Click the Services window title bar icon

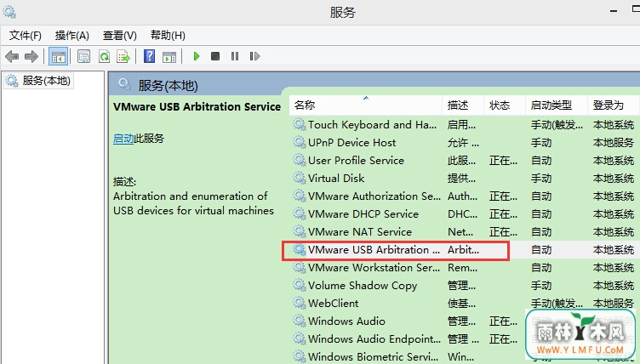tap(9, 12)
